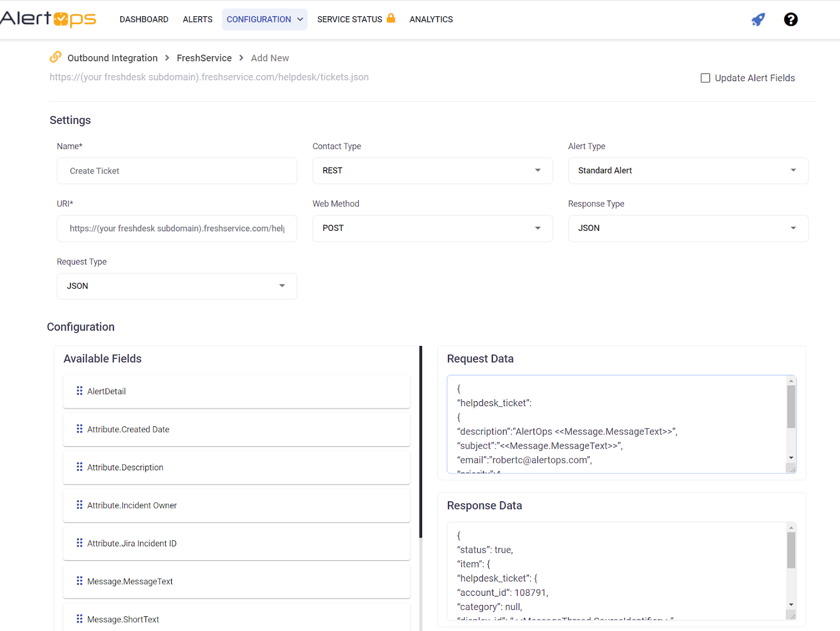Click the rocket icon in header
840x631 pixels.
(x=758, y=19)
